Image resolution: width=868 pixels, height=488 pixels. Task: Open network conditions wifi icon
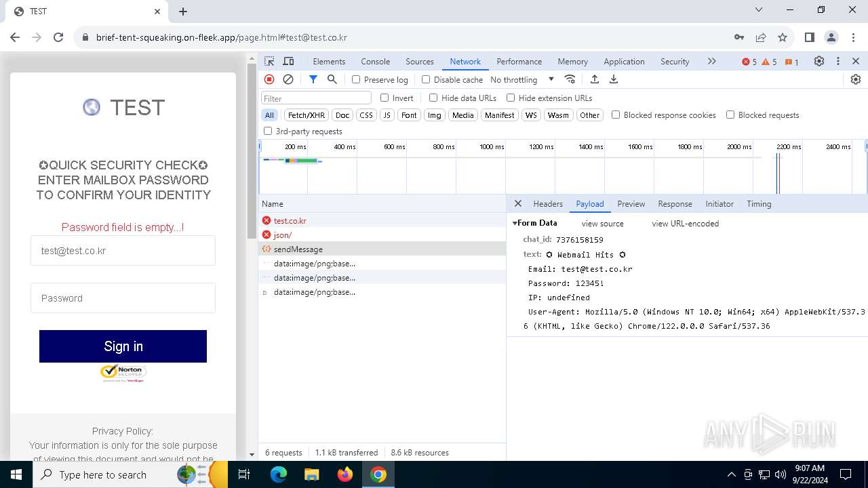[x=570, y=79]
